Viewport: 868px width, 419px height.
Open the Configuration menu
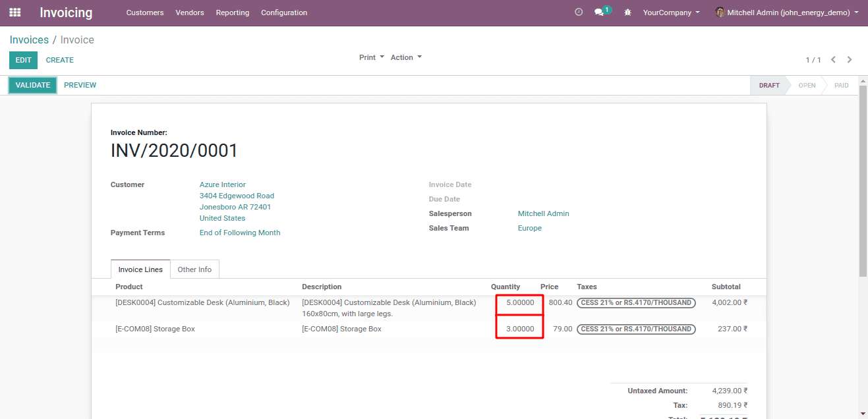(x=284, y=13)
